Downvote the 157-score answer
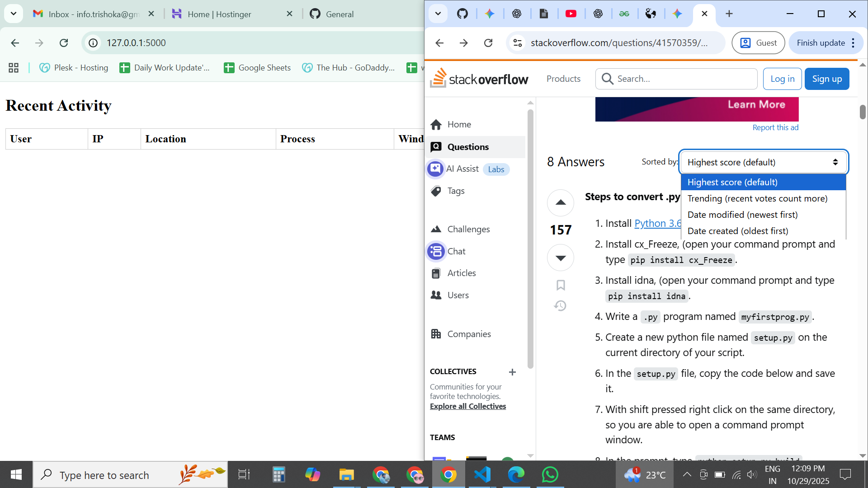Viewport: 868px width, 488px height. 560,258
